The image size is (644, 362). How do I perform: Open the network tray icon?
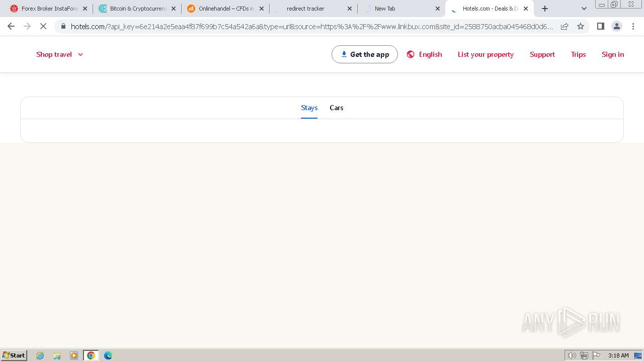click(584, 355)
